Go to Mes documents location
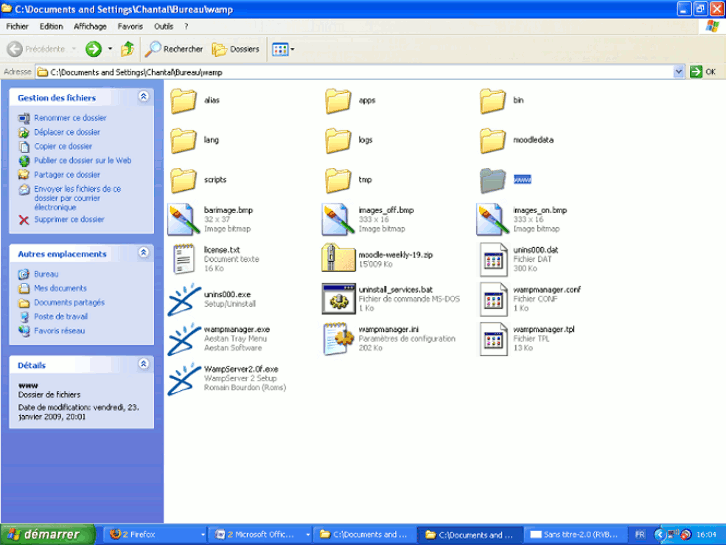Screen dimensions: 726x545 [x=60, y=288]
